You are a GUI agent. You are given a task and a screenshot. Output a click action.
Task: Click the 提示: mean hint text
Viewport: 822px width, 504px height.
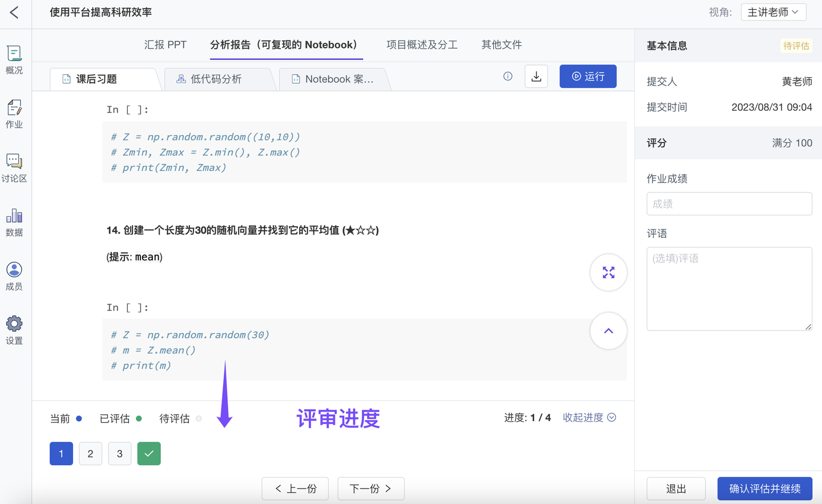[135, 257]
